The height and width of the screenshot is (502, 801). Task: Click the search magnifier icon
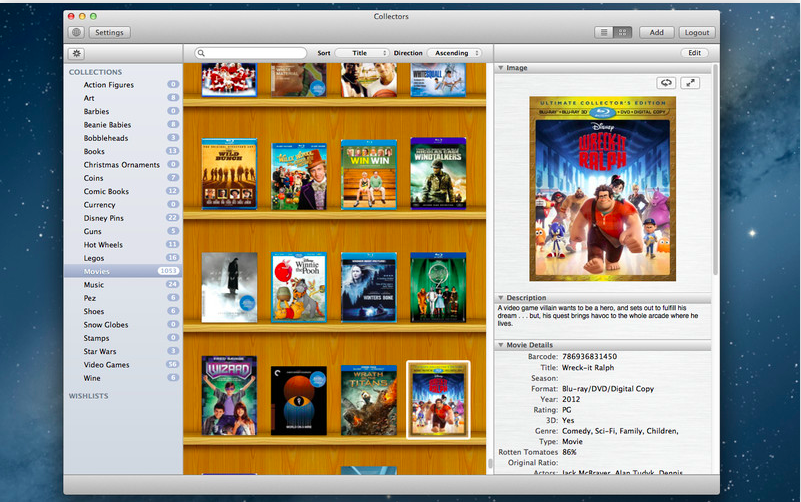pyautogui.click(x=201, y=53)
